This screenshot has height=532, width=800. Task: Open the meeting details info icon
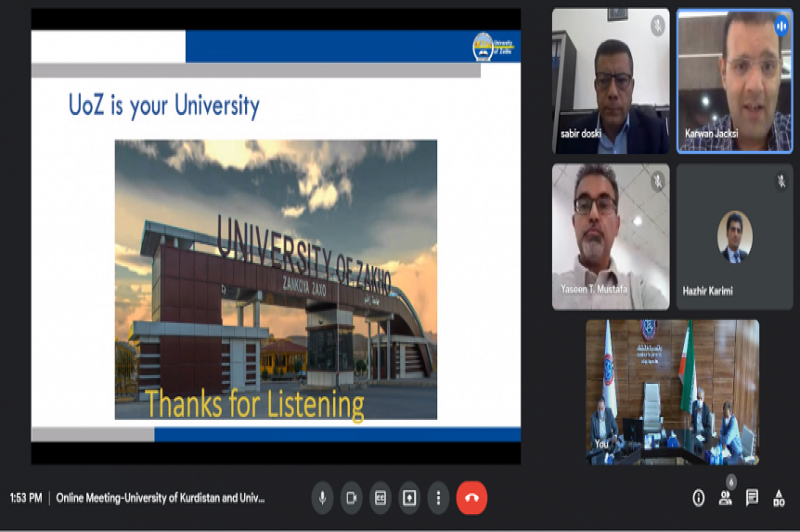click(x=699, y=497)
